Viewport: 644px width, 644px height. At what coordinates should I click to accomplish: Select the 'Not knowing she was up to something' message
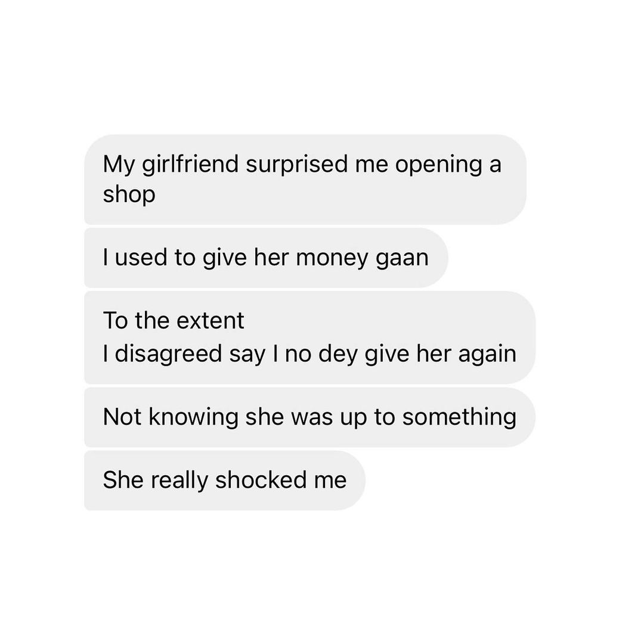[309, 417]
